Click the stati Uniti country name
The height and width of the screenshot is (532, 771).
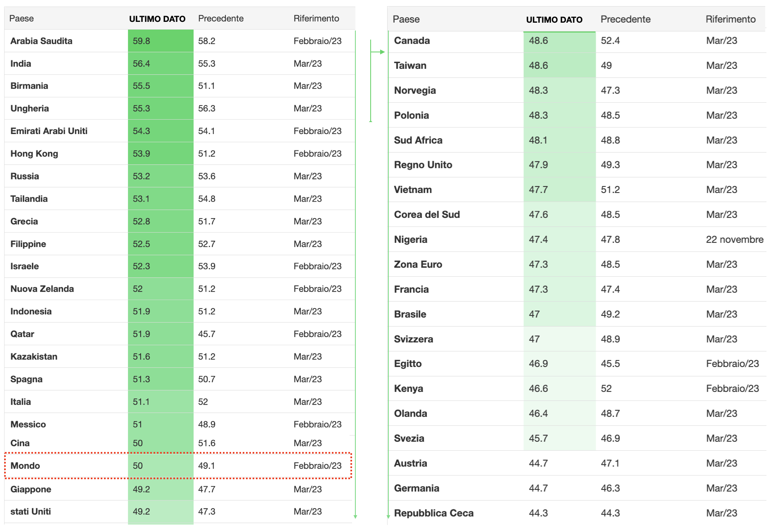(31, 511)
